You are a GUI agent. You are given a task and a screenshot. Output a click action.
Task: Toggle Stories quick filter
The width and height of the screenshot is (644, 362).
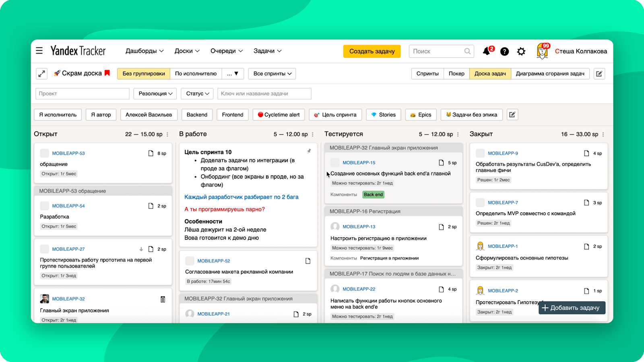click(x=384, y=115)
